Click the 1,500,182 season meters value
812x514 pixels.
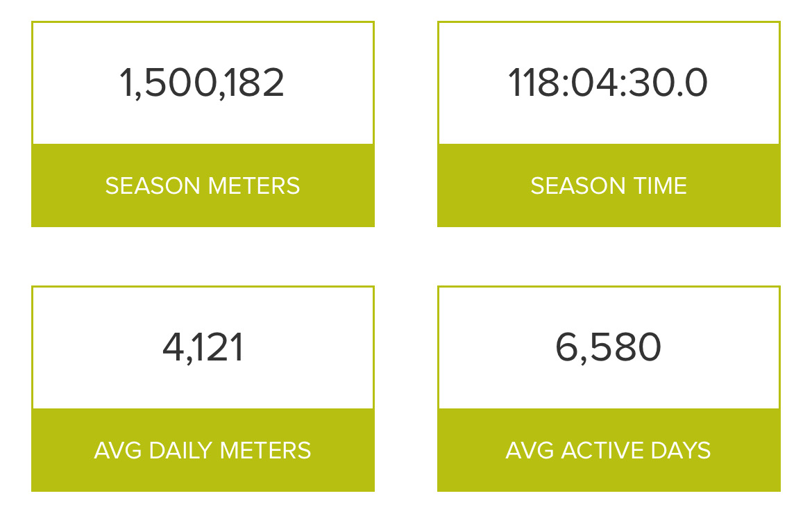[202, 83]
